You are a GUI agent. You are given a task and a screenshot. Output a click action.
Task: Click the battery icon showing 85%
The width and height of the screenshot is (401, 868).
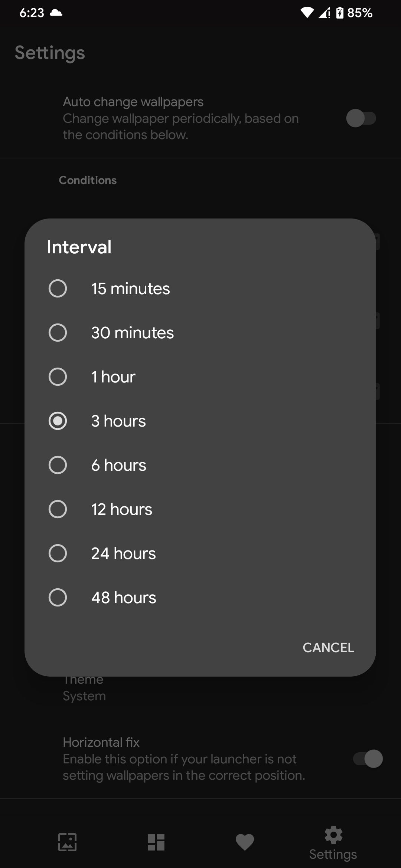point(341,12)
